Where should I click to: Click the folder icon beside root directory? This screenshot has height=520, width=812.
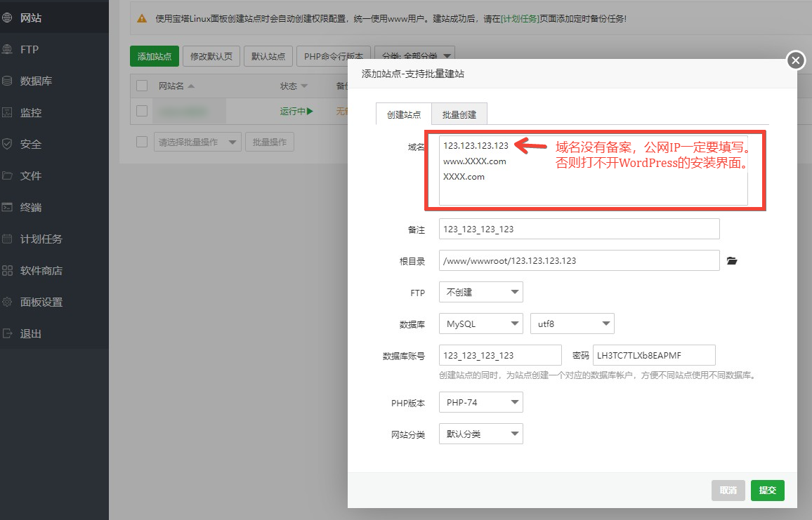732,261
